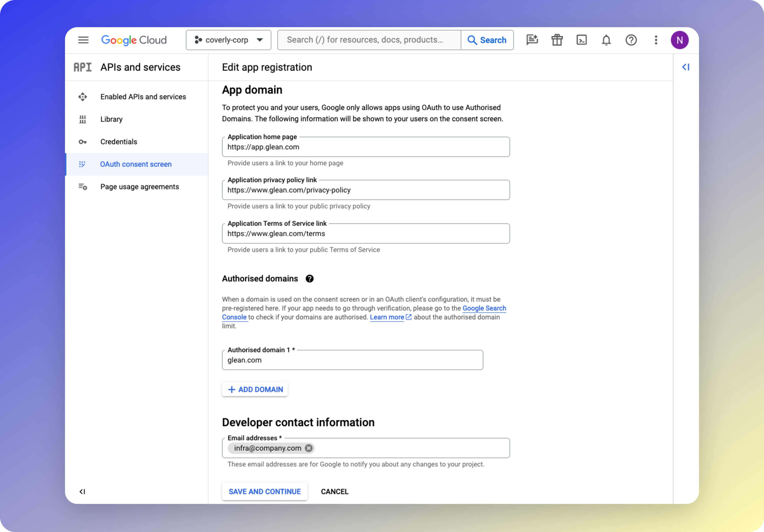Screen dimensions: 764x532
Task: Collapse the right side panel
Action: 686,67
